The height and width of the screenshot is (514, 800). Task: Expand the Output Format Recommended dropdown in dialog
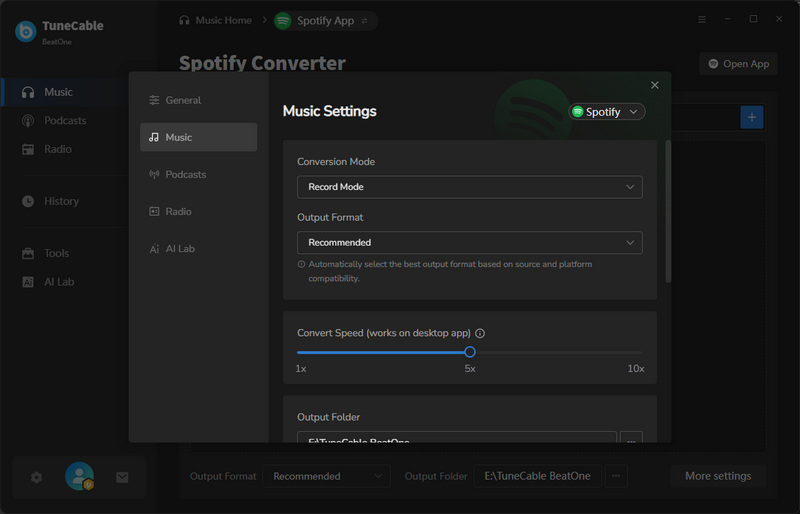pyautogui.click(x=469, y=242)
